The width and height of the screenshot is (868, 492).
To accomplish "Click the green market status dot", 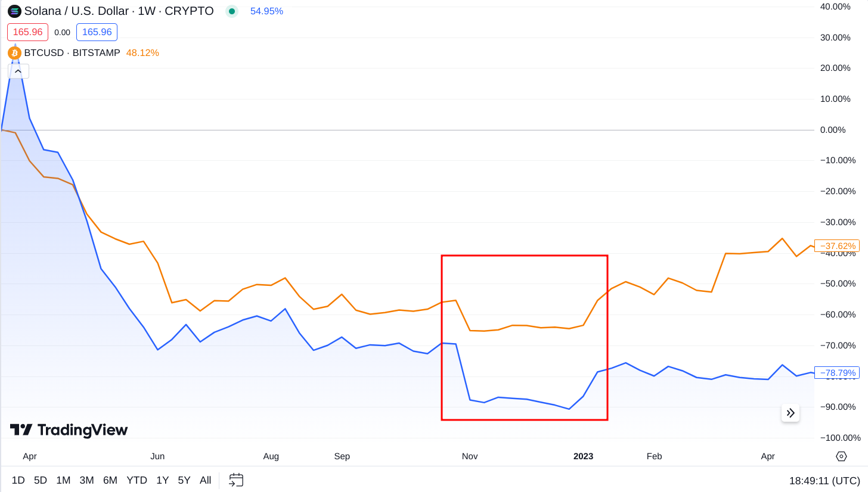I will tap(231, 11).
